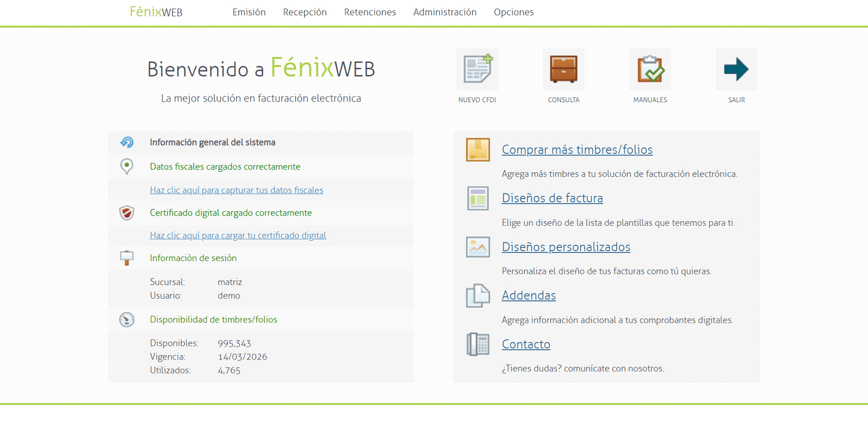The height and width of the screenshot is (423, 868).
Task: Click the ¿Tienes dudas? comunícate con nosotros text
Action: 583,368
